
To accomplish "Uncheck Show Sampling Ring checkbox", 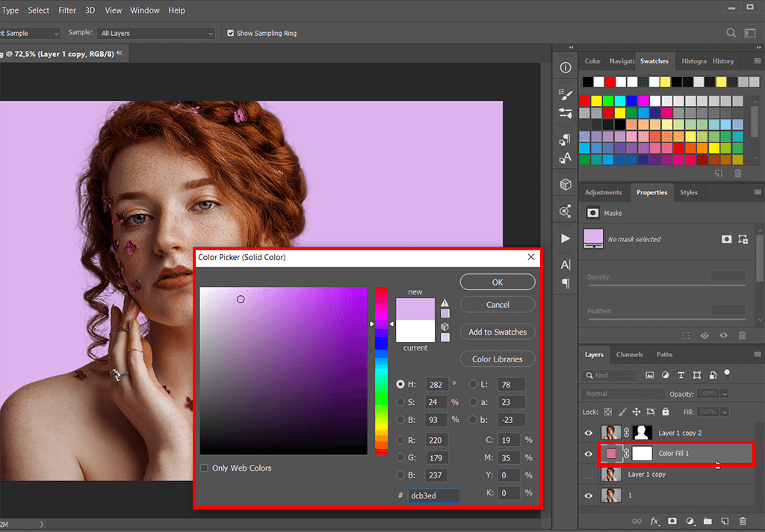I will click(231, 33).
